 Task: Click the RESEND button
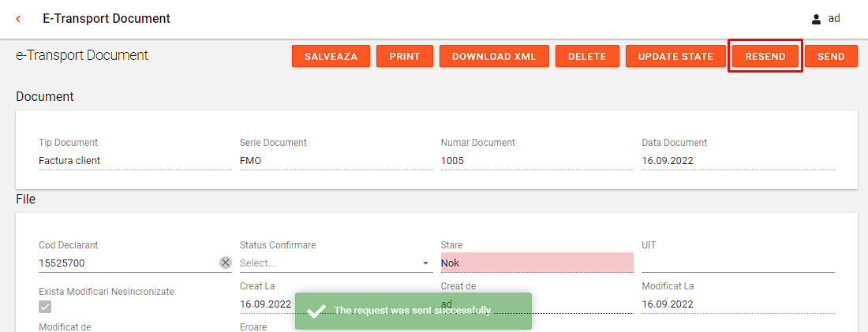click(x=765, y=57)
